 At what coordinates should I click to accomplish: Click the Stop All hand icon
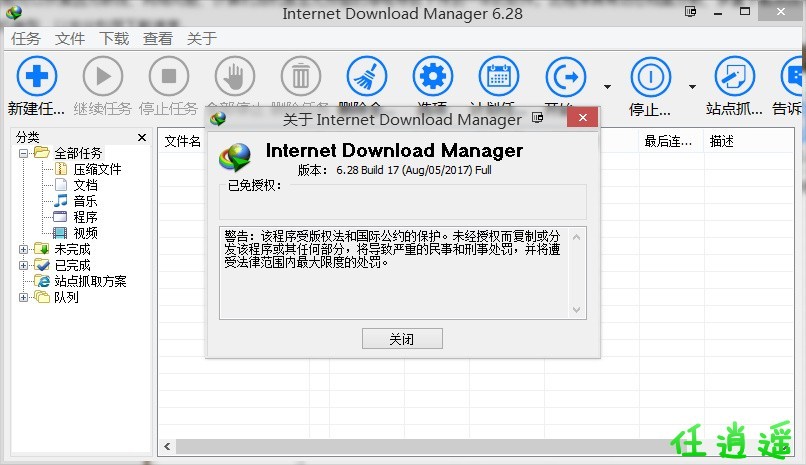point(235,76)
